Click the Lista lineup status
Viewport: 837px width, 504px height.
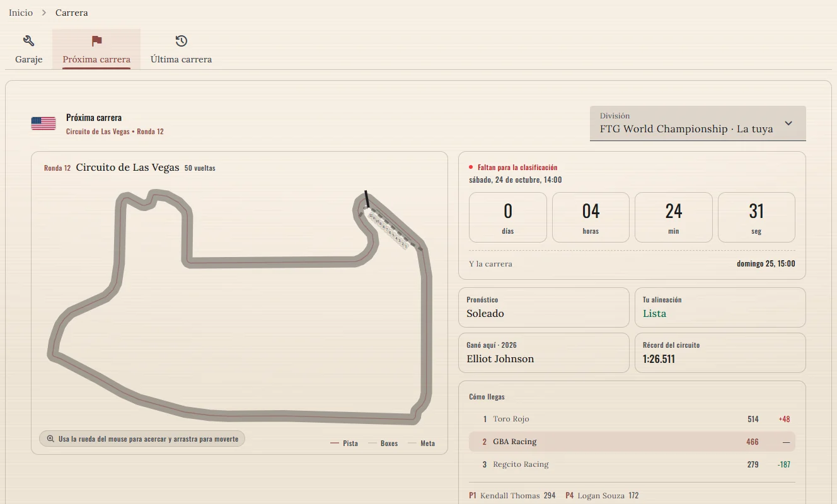654,313
